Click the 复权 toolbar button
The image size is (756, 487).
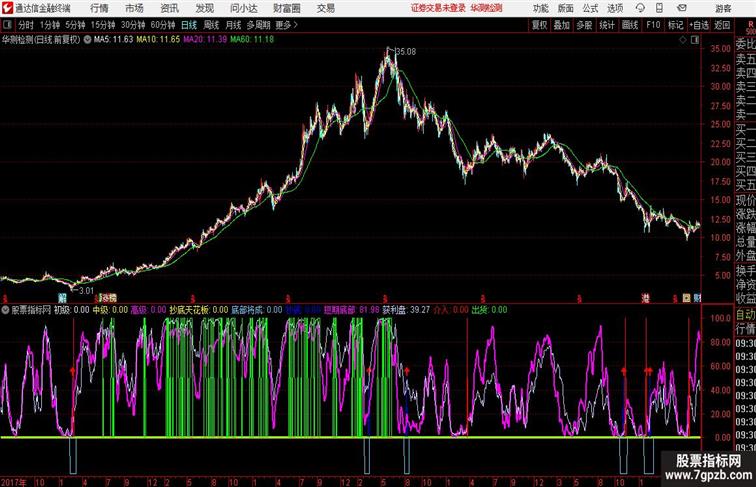pos(540,25)
